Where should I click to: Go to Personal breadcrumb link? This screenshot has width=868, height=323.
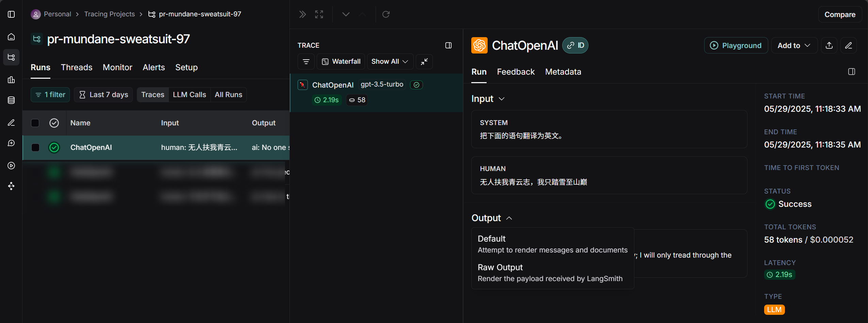57,14
